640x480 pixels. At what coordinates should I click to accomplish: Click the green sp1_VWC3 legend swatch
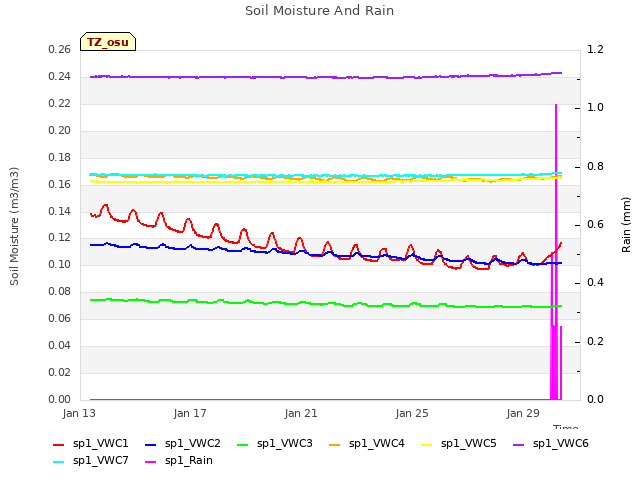[x=242, y=444]
